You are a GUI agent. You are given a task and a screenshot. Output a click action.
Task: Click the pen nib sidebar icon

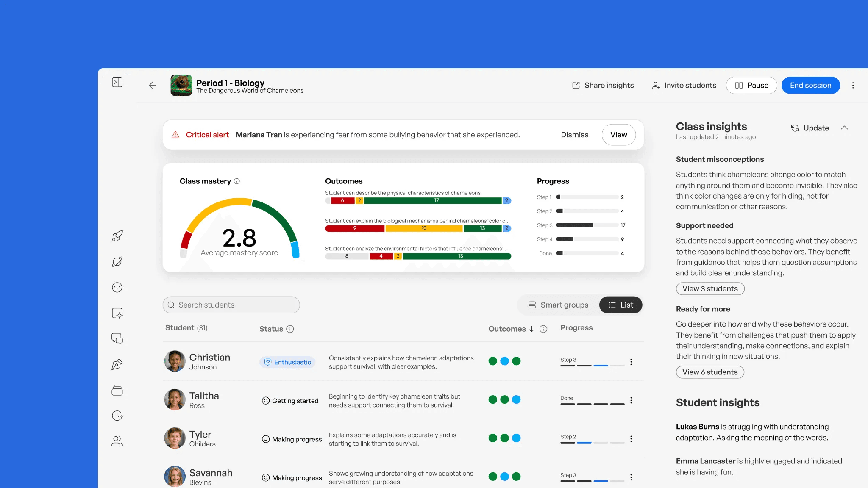[x=117, y=364]
